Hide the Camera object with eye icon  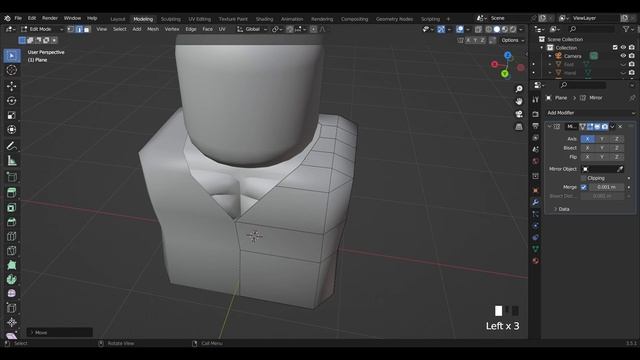[623, 56]
